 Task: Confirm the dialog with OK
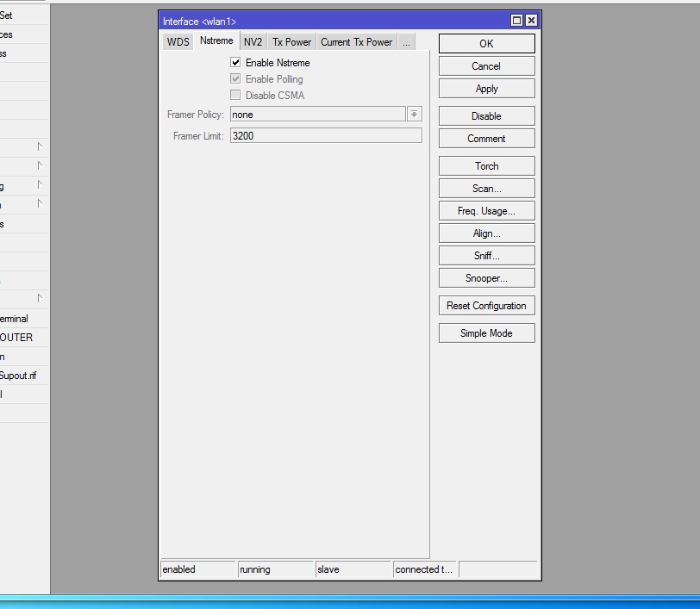pos(486,44)
